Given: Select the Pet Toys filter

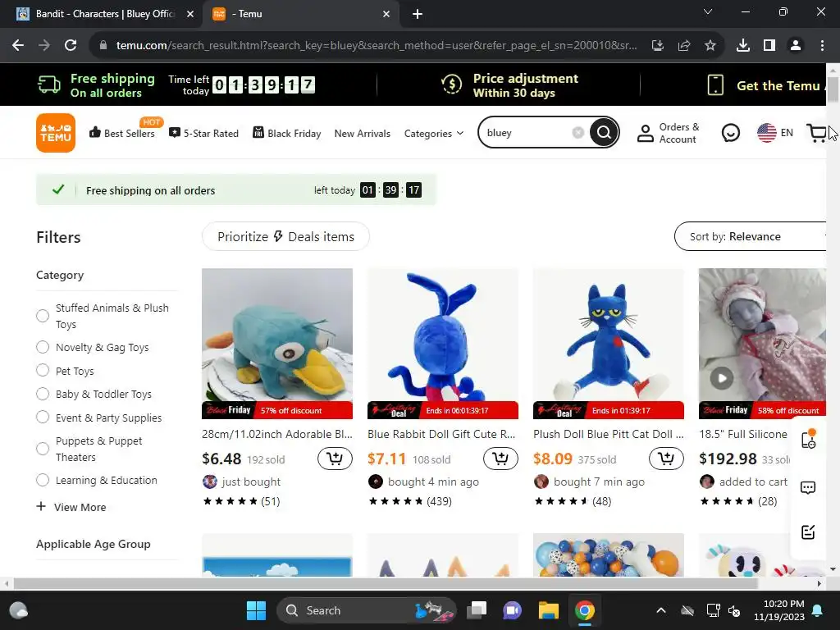Looking at the screenshot, I should tap(43, 371).
